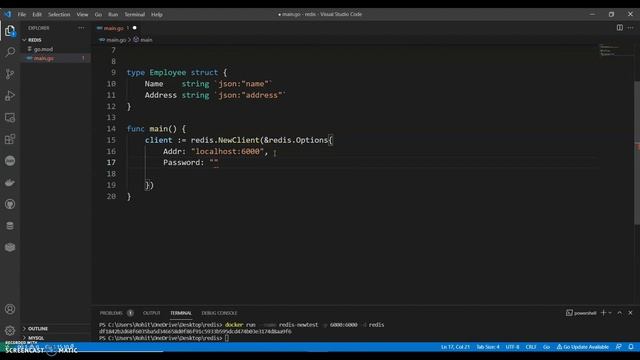Open the Explorer view in activity bar
This screenshot has width=640, height=360.
tap(10, 31)
